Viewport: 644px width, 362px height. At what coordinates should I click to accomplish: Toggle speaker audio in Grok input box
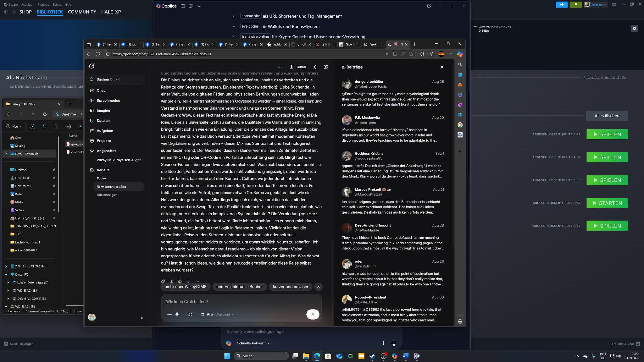pyautogui.click(x=190, y=315)
